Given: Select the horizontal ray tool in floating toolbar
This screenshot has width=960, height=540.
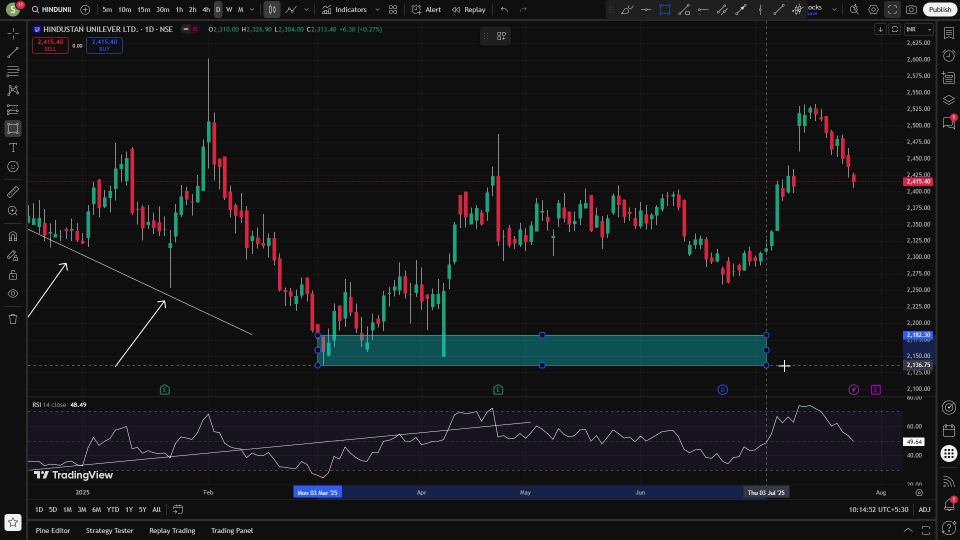Looking at the screenshot, I should pyautogui.click(x=703, y=10).
